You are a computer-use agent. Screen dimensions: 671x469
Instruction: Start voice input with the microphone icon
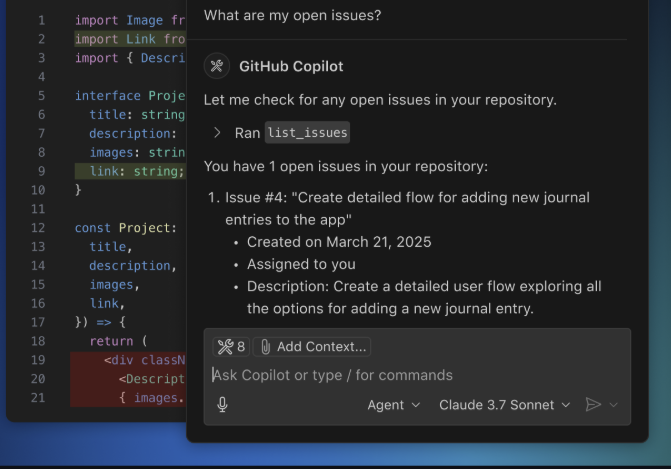click(223, 405)
